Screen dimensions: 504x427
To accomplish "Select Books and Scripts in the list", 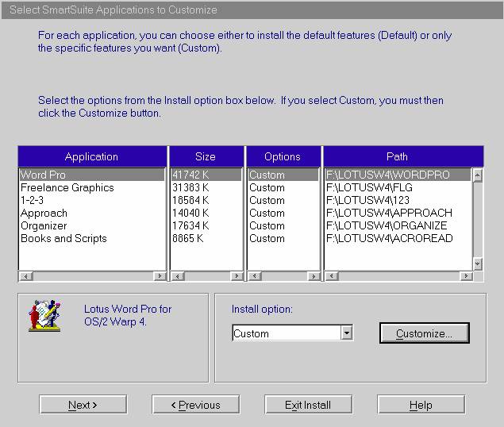I will point(92,238).
